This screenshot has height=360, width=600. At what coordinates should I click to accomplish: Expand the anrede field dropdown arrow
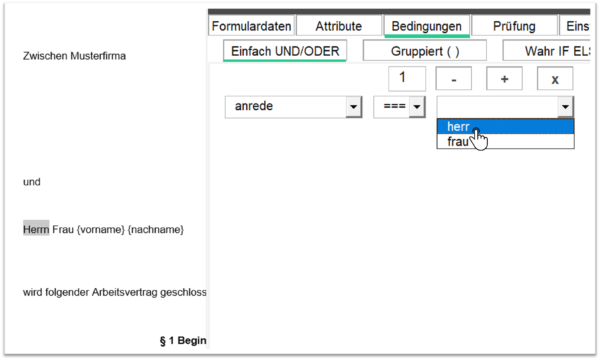pyautogui.click(x=354, y=107)
